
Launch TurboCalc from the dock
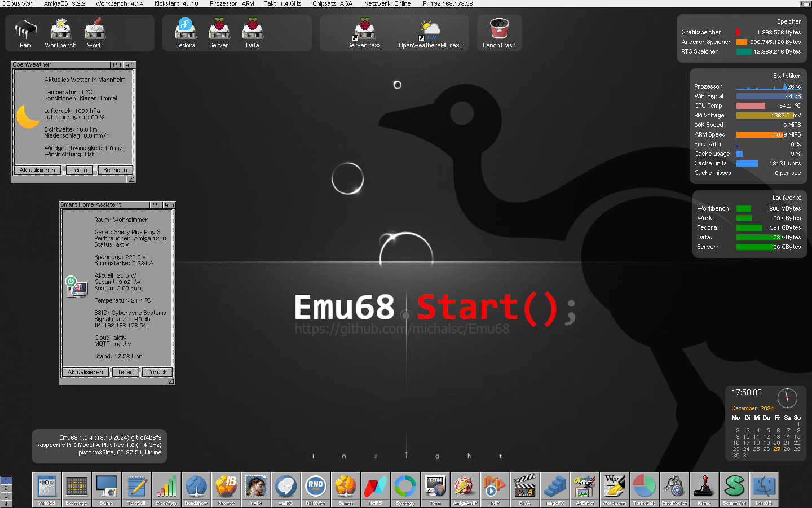pyautogui.click(x=645, y=489)
